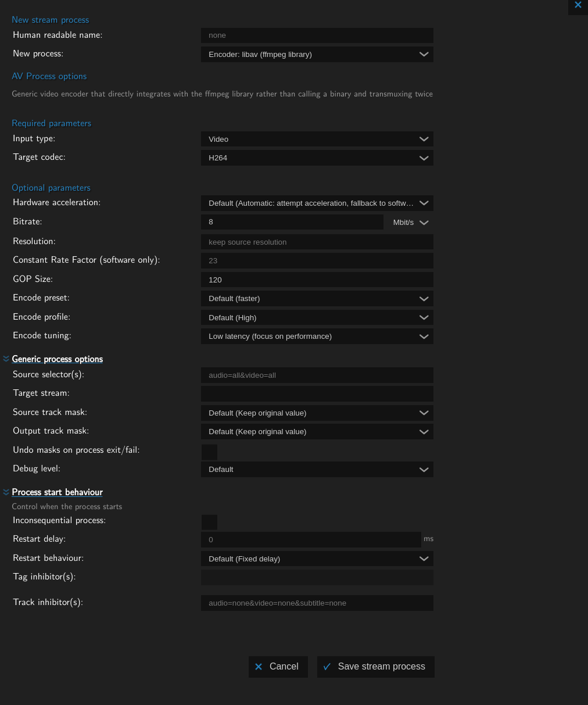Screen dimensions: 588x705
Task: Click the Track inhibitor(s) text field
Action: 317,603
